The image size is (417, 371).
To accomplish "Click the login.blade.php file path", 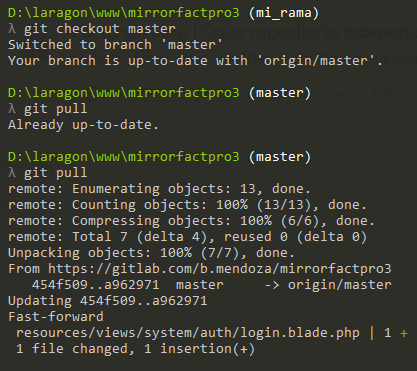I will (188, 333).
